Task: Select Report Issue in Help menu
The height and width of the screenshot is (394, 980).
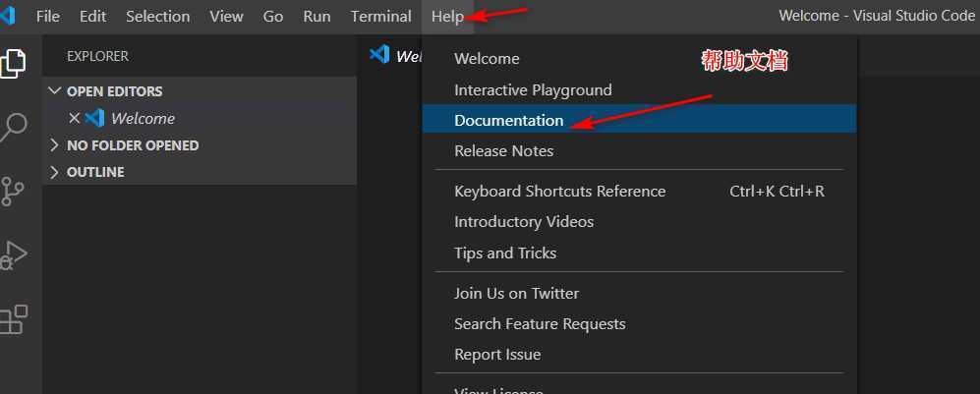Action: [639, 355]
